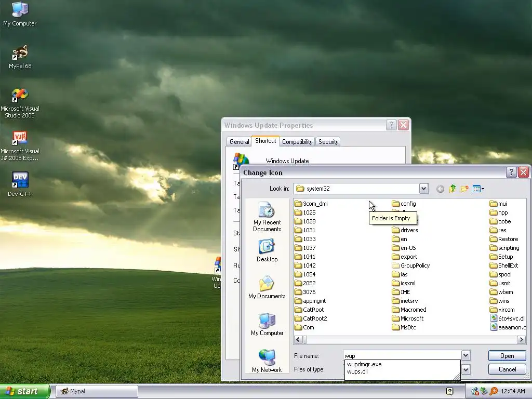Click the Mypal taskbar button
Screen dimensions: 532x399
pos(97,391)
